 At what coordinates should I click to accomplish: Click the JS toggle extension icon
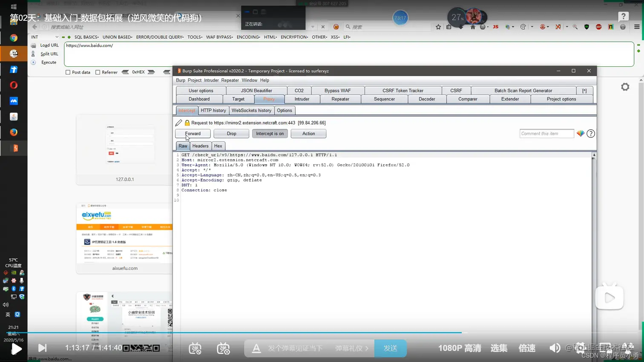point(495,27)
